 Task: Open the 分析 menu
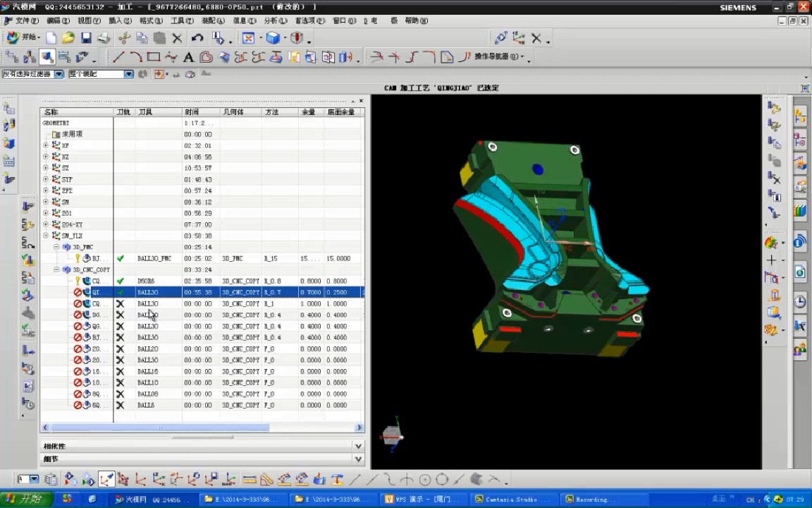point(276,20)
